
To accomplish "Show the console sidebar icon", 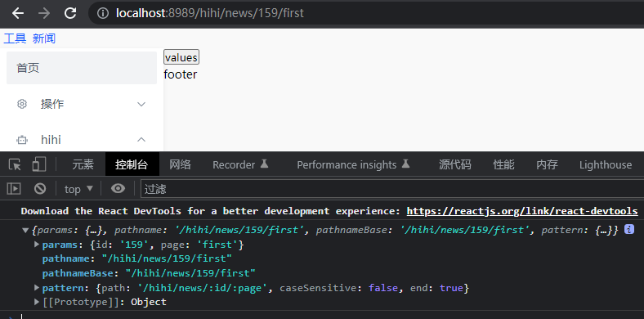I will (x=14, y=189).
